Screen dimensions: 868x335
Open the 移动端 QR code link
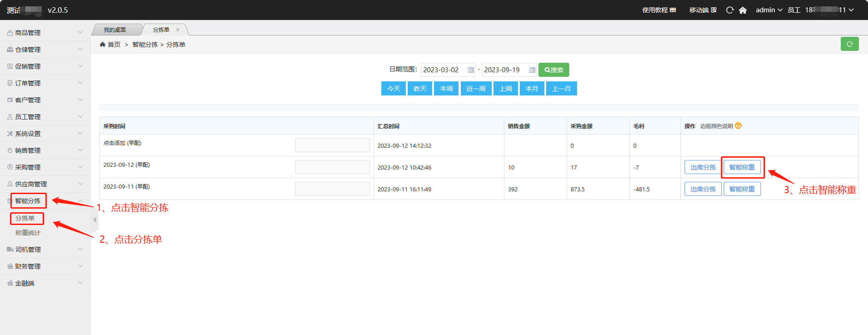703,10
